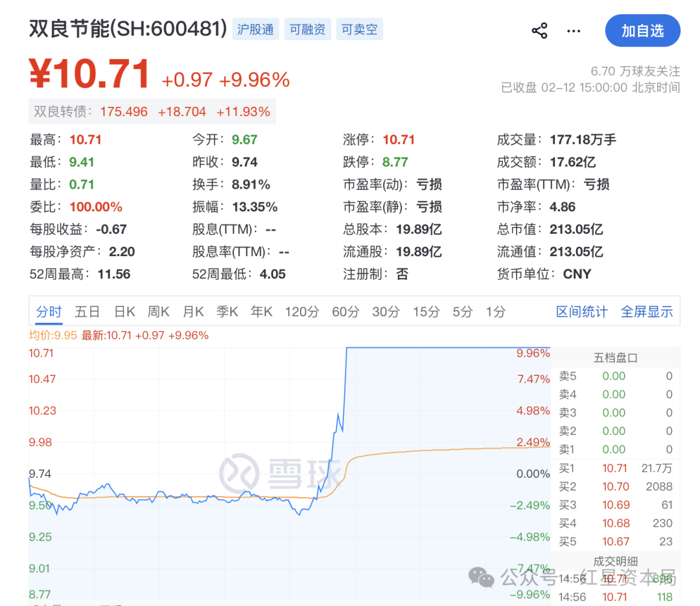Switch to the 日K chart tab
The height and width of the screenshot is (606, 700).
point(124,311)
